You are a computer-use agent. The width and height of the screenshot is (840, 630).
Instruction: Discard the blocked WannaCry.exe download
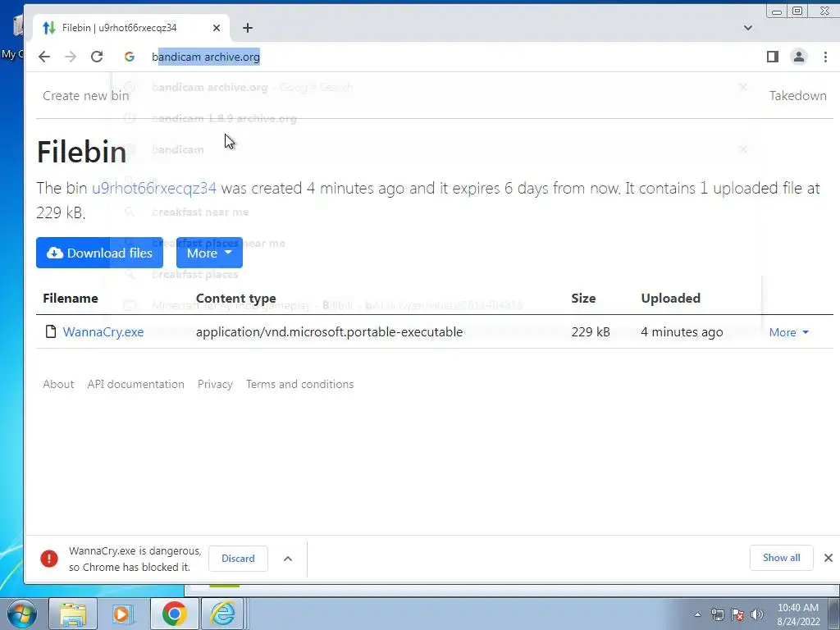coord(238,558)
